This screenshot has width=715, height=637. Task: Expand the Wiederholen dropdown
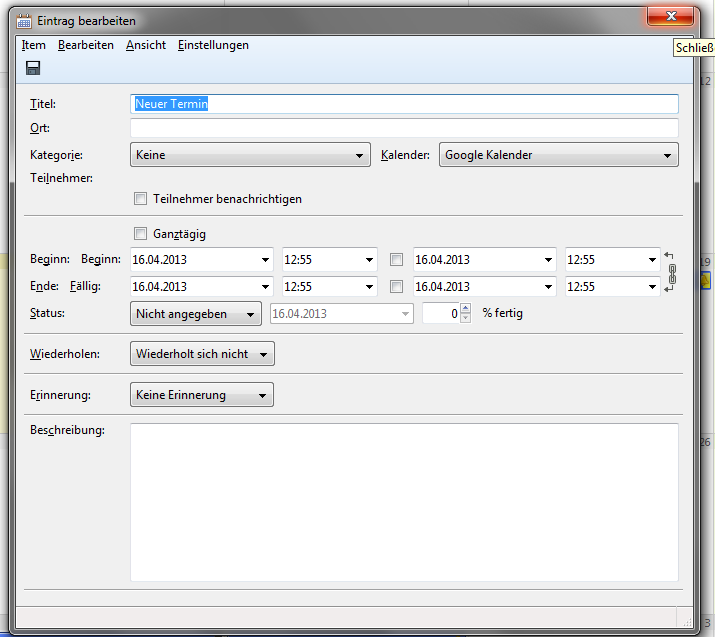202,354
